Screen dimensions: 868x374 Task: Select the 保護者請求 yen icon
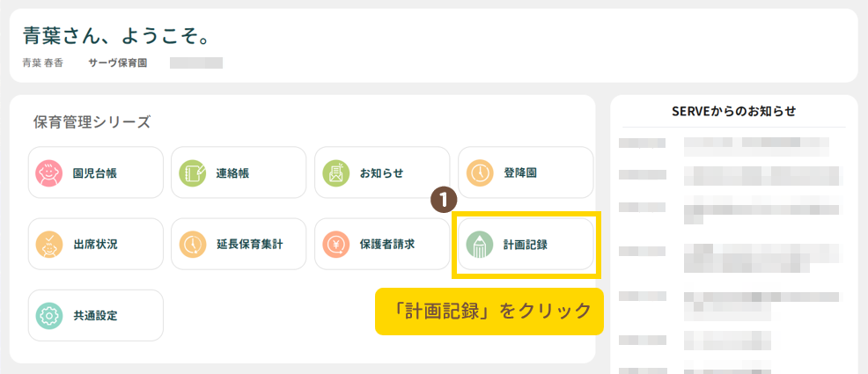coord(336,244)
